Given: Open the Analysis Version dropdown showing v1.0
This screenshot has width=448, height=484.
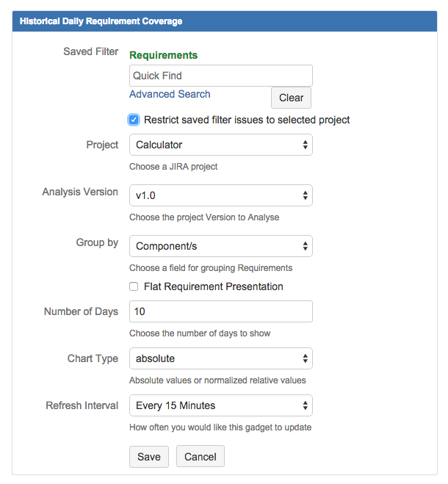Looking at the screenshot, I should pyautogui.click(x=221, y=195).
